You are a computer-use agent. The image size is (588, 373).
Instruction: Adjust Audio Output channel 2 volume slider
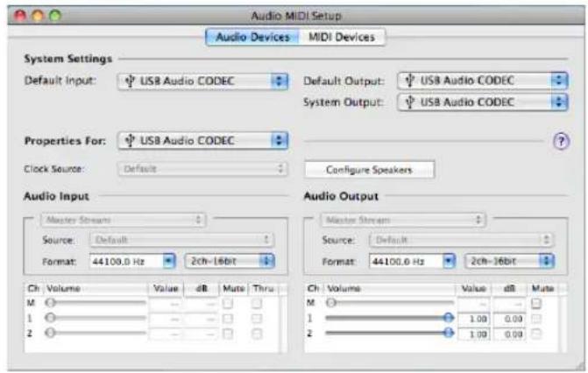[x=390, y=333]
